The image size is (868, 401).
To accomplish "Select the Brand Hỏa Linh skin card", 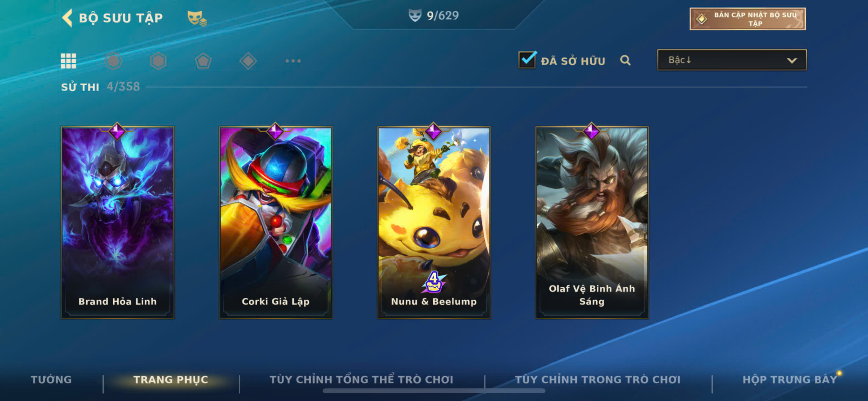I will pos(118,222).
